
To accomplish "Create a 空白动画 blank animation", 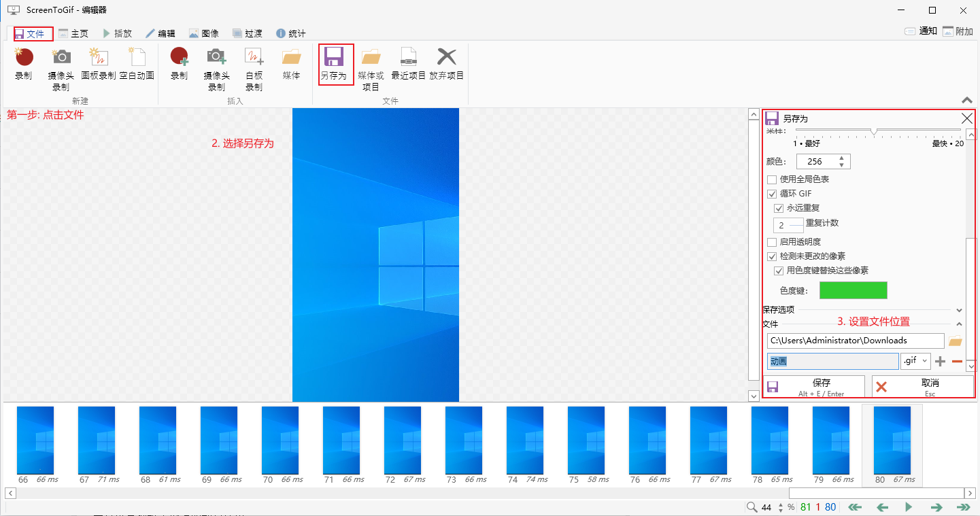I will (137, 57).
